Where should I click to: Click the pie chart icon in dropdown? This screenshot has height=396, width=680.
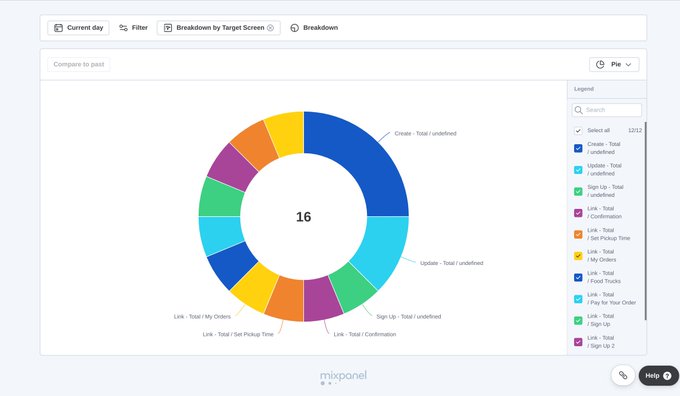600,64
